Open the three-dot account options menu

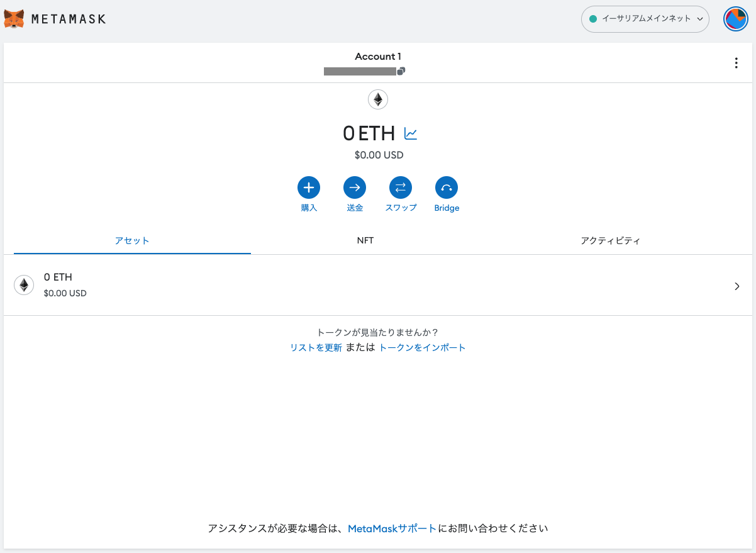click(737, 63)
